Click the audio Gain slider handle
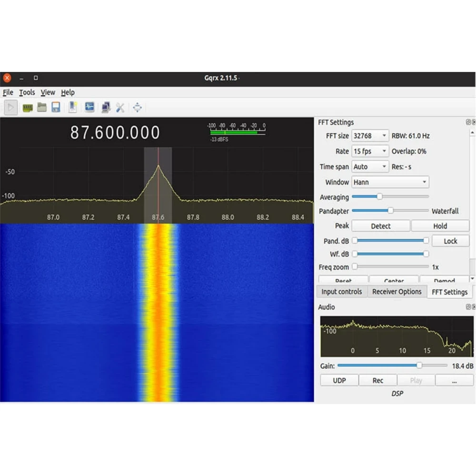 pos(419,366)
